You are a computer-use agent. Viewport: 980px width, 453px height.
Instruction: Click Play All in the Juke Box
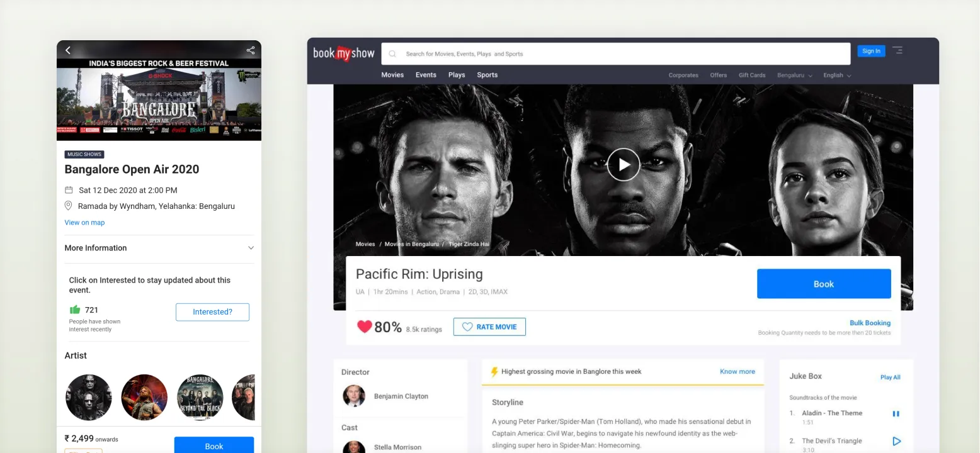(x=890, y=377)
